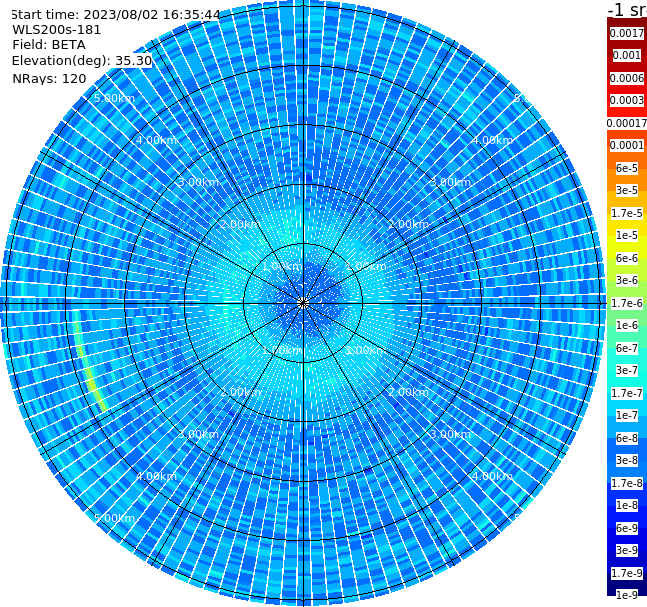This screenshot has width=647, height=607.
Task: Select the 0.0006 colorbar tick label
Action: [x=627, y=78]
